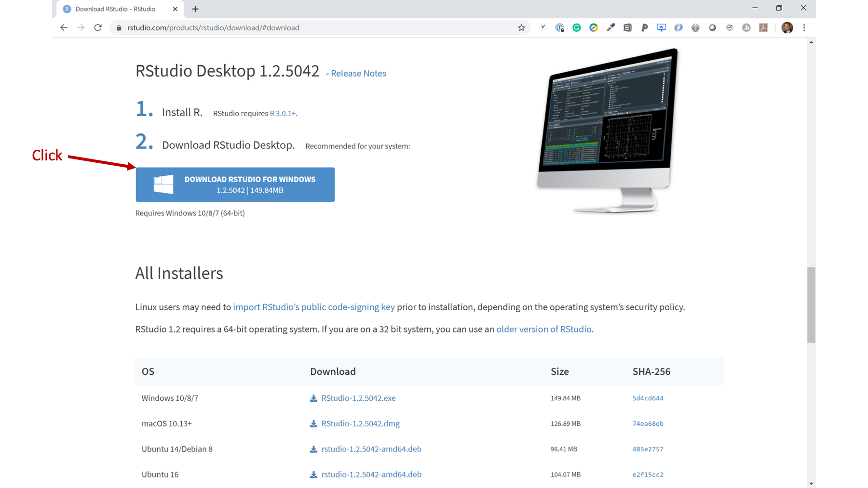Click 'Requires Windows 10/8/7 (64-bit)' text

coord(190,213)
